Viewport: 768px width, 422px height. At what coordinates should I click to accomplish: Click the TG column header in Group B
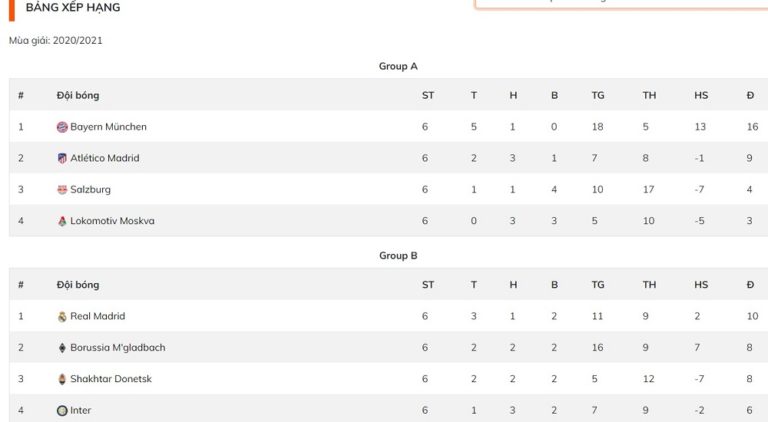(598, 285)
